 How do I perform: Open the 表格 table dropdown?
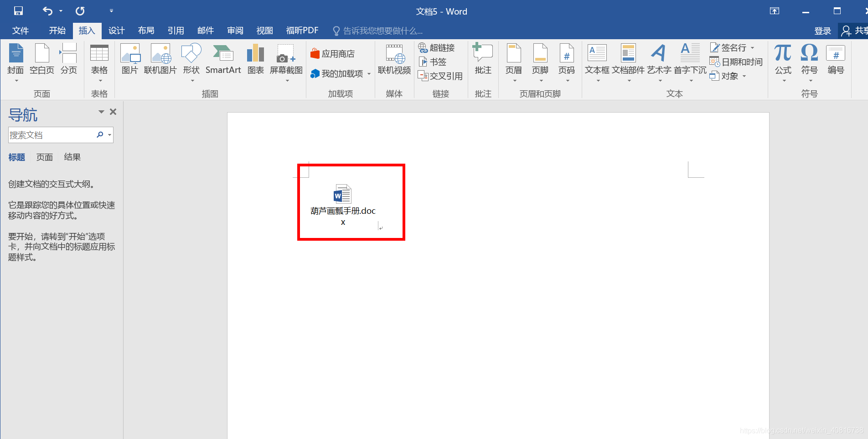[x=99, y=63]
